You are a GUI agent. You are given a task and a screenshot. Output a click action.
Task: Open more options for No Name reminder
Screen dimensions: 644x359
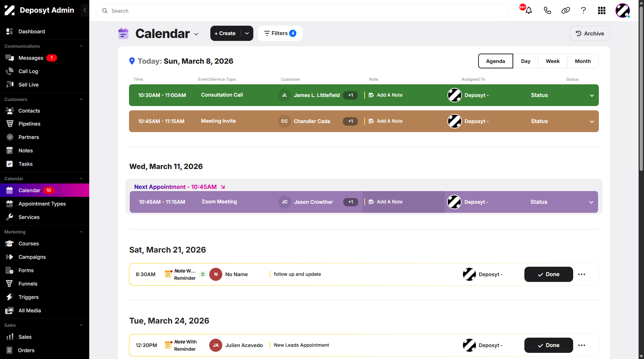pos(581,274)
